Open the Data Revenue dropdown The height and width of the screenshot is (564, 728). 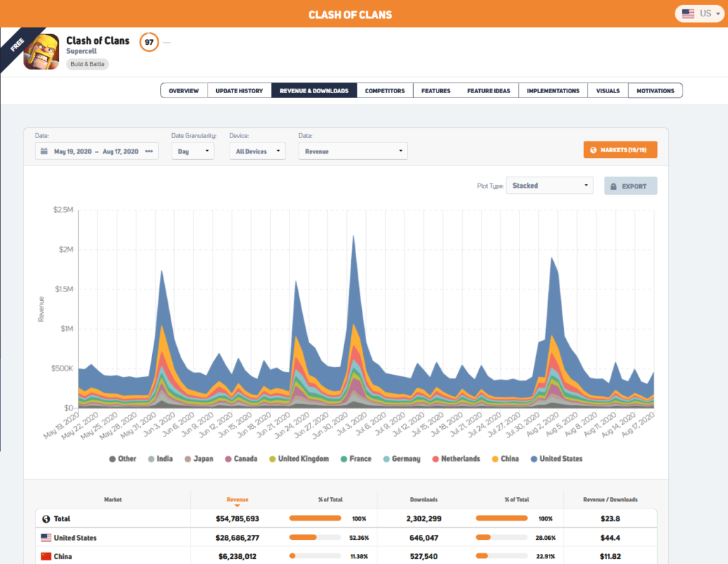point(353,151)
